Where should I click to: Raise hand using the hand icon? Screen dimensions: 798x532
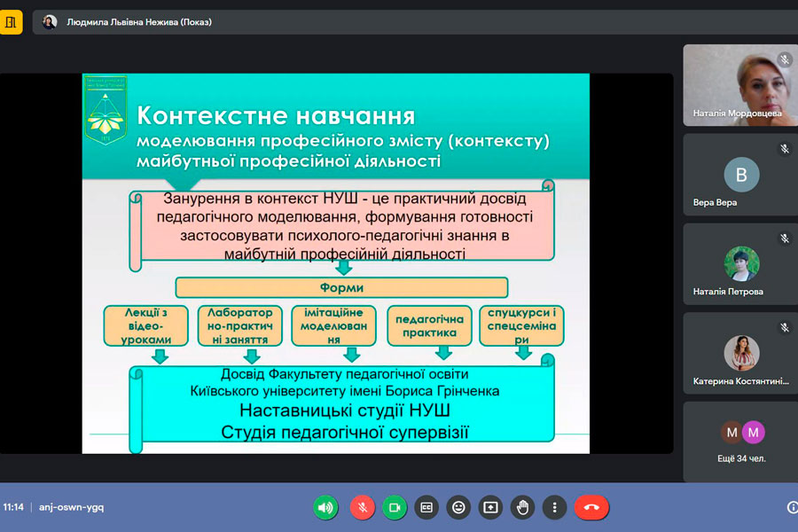pyautogui.click(x=522, y=507)
